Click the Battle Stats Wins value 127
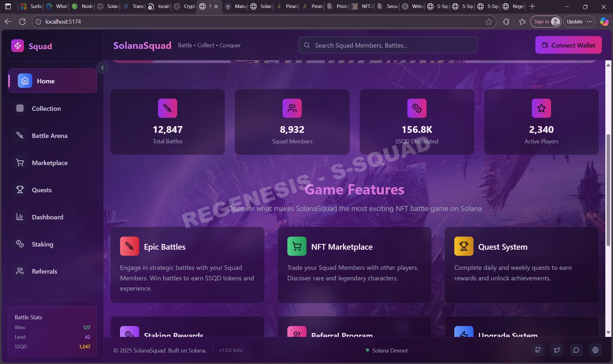Image resolution: width=613 pixels, height=364 pixels. pyautogui.click(x=87, y=327)
